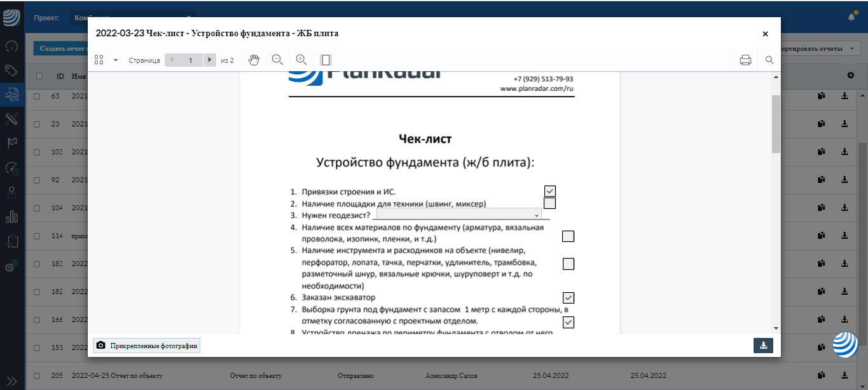Screen dimensions: 868x390
Task: Check box for 'Наличие площадки для техники'
Action: [550, 203]
